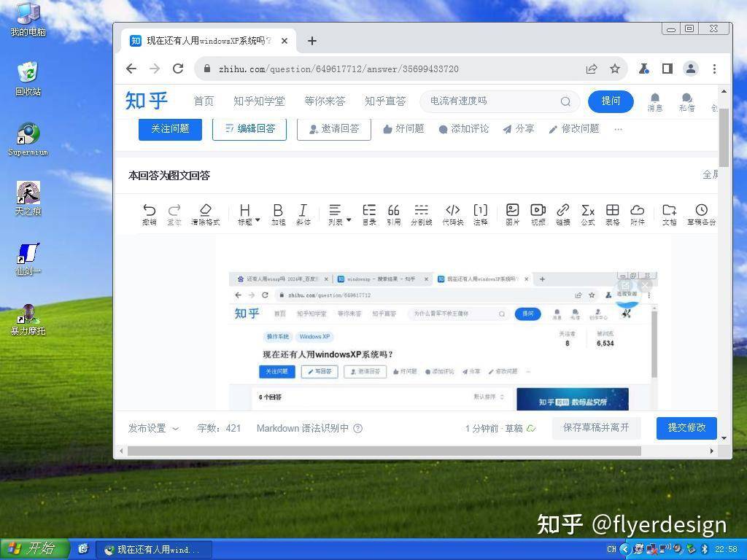Go to 首页 in Zhihu nav
Viewport: 747px width, 560px height.
coord(204,101)
